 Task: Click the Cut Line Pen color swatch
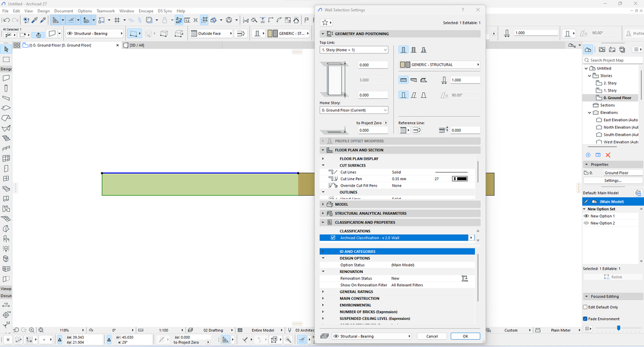[x=460, y=179]
